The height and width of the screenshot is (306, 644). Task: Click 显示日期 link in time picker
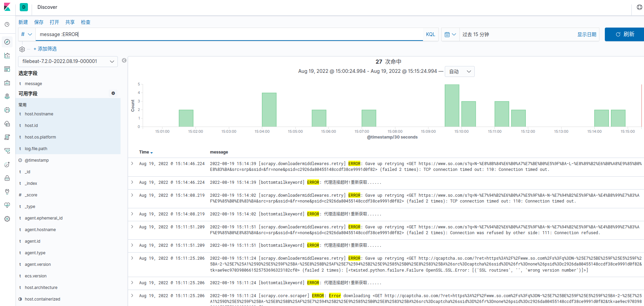point(587,34)
